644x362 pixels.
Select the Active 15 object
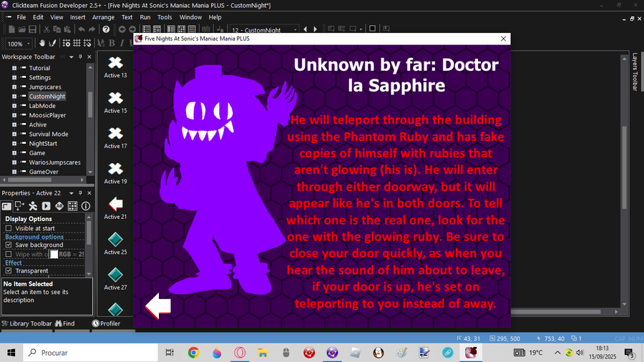coord(115,102)
